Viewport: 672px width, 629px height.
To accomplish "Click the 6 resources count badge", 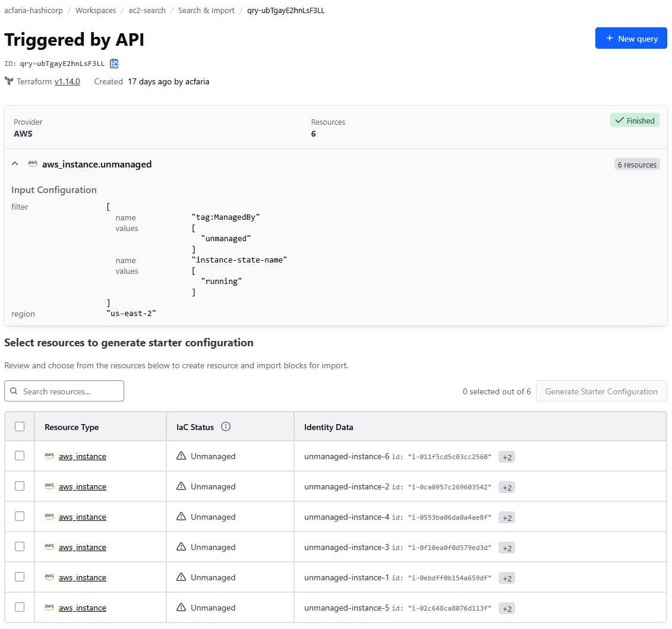I will 637,165.
